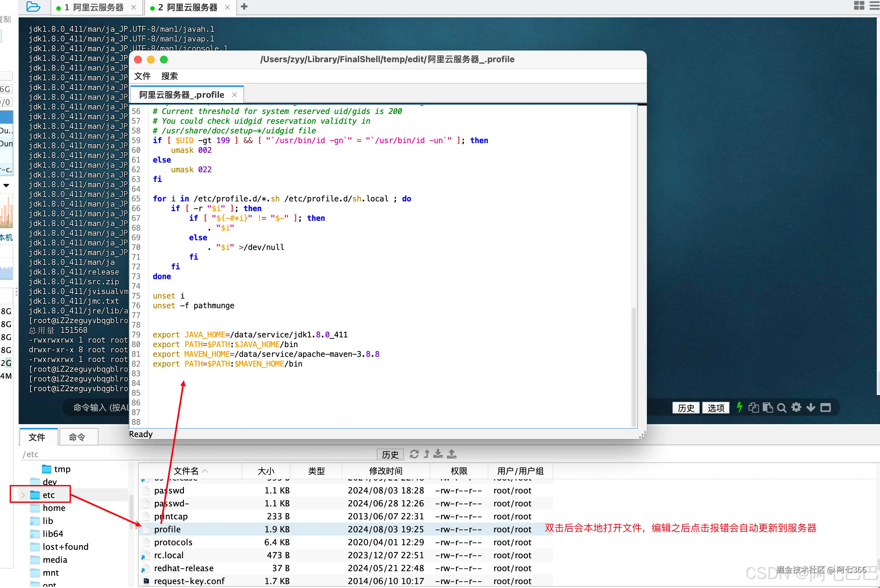Switch to the 命令 tab
This screenshot has height=588, width=880.
(77, 437)
